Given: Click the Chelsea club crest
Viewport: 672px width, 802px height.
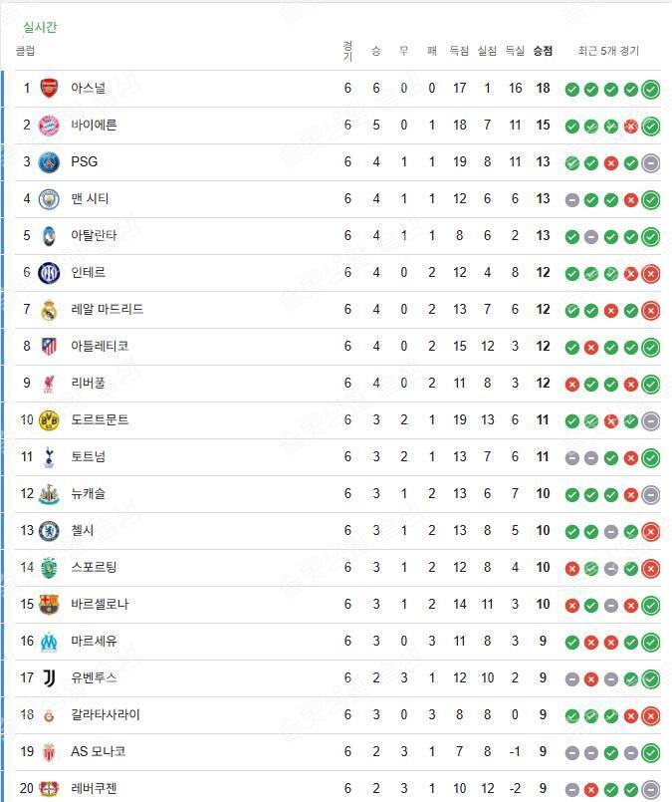Looking at the screenshot, I should [49, 531].
